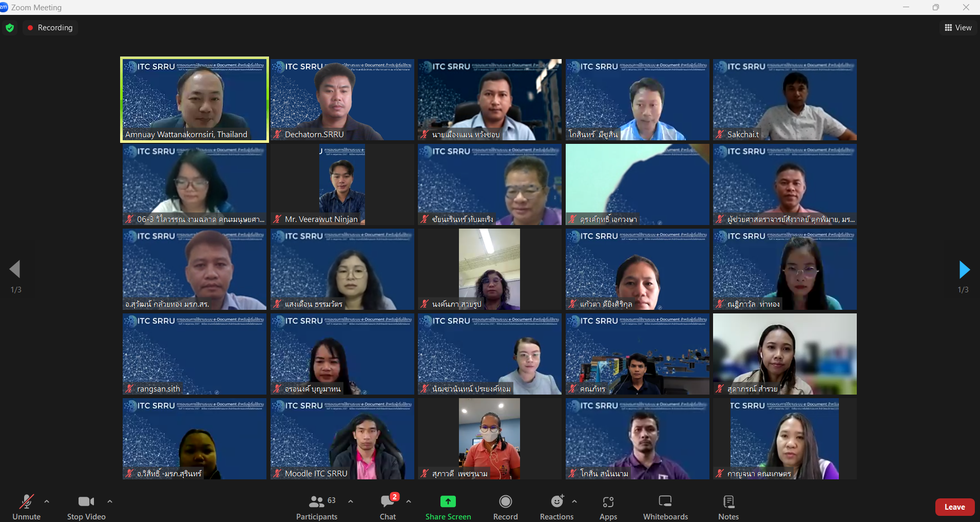Click the green Share Screen icon
This screenshot has height=522, width=980.
click(x=448, y=501)
